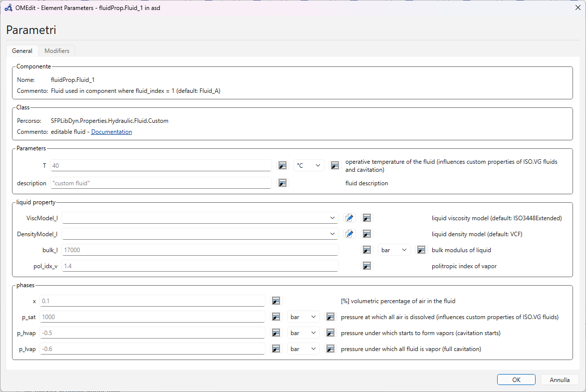Click into the p_lvap value field
This screenshot has height=392, width=586.
tap(152, 349)
